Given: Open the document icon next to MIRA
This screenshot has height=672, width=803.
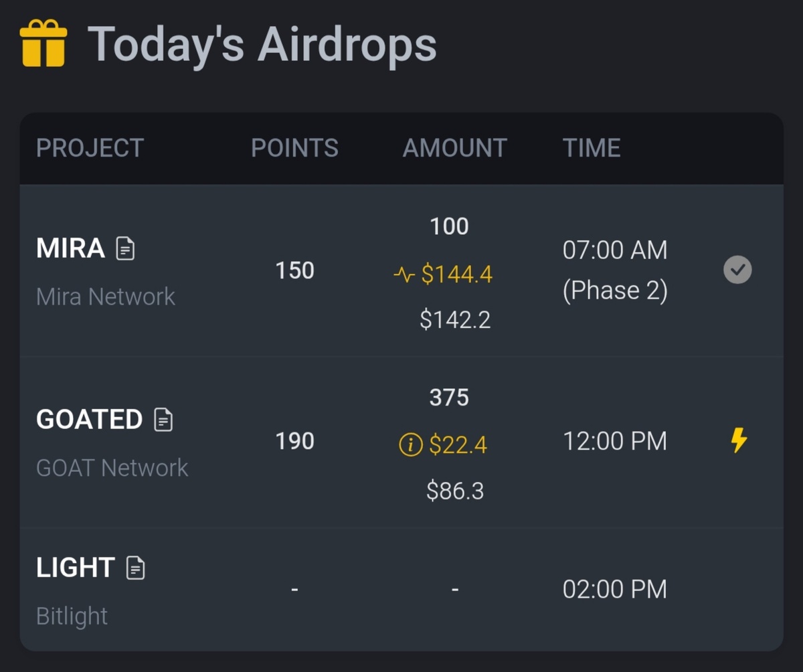Looking at the screenshot, I should (125, 249).
